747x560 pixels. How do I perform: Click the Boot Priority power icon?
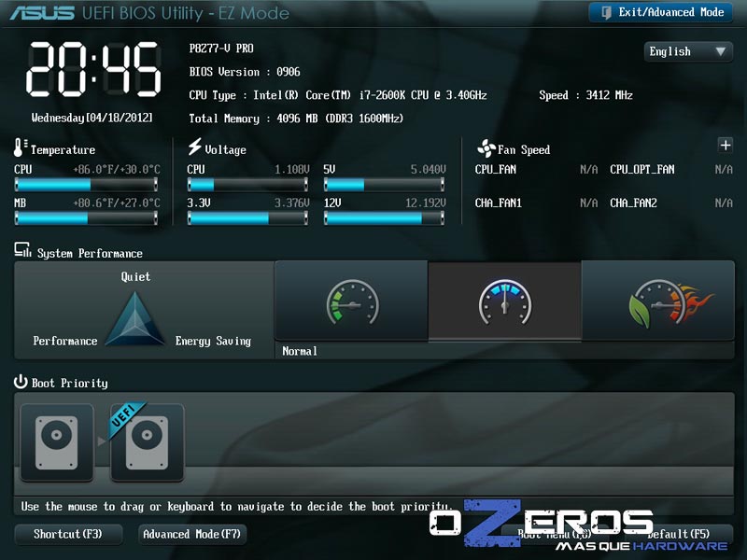coord(21,382)
